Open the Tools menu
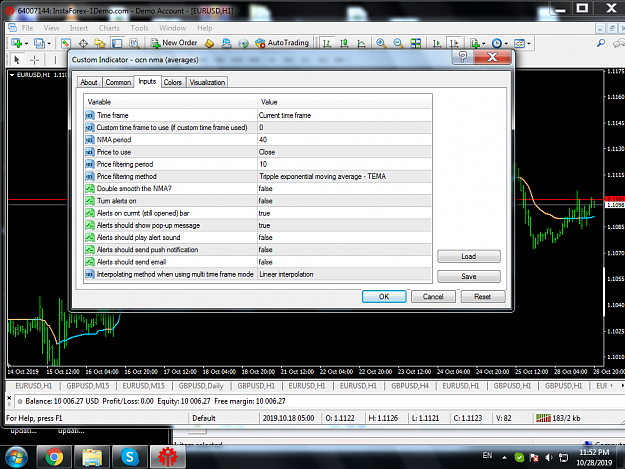The image size is (625, 469). pyautogui.click(x=139, y=28)
